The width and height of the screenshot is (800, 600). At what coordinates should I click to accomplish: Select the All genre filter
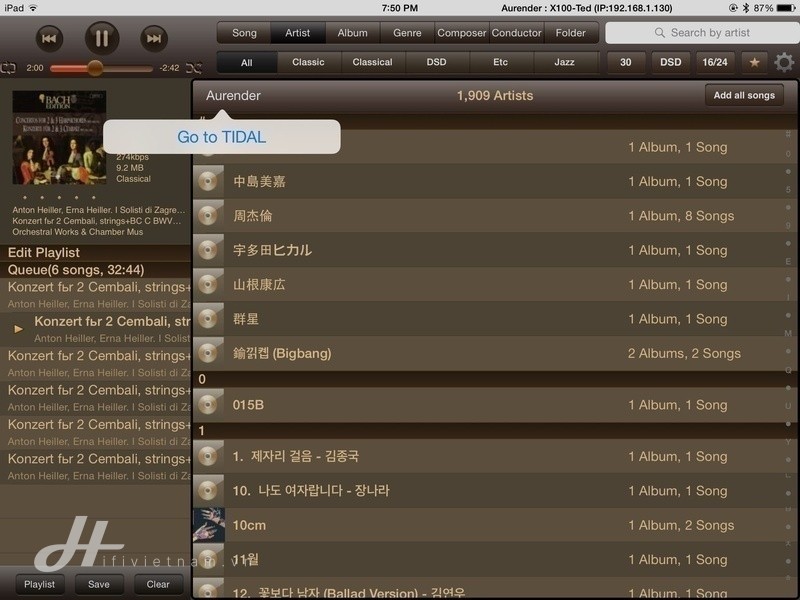[x=246, y=62]
